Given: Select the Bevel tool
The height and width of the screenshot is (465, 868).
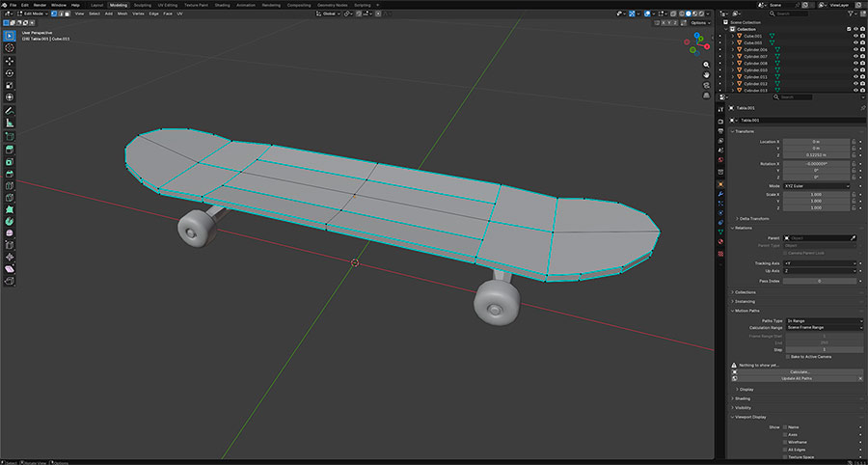Looking at the screenshot, I should 10,174.
